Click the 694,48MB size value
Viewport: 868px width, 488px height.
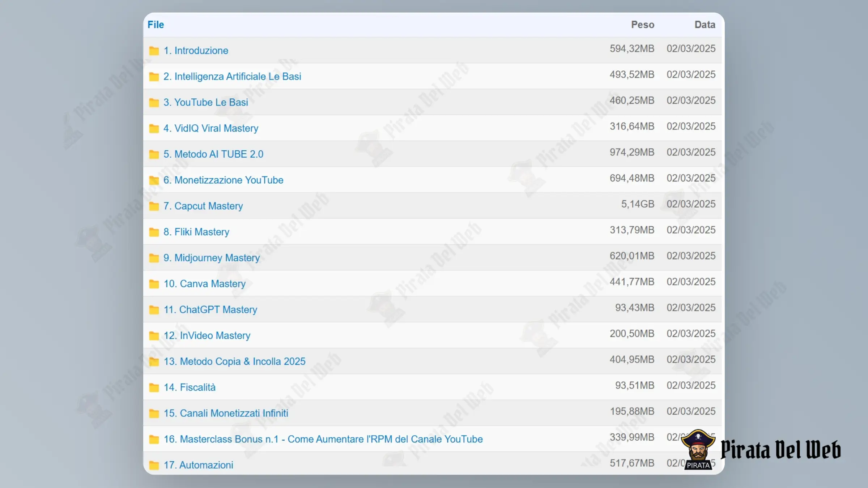632,178
